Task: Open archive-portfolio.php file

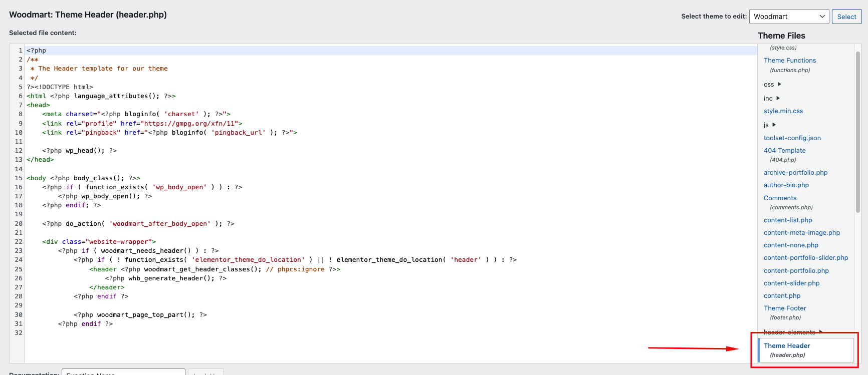Action: 795,173
